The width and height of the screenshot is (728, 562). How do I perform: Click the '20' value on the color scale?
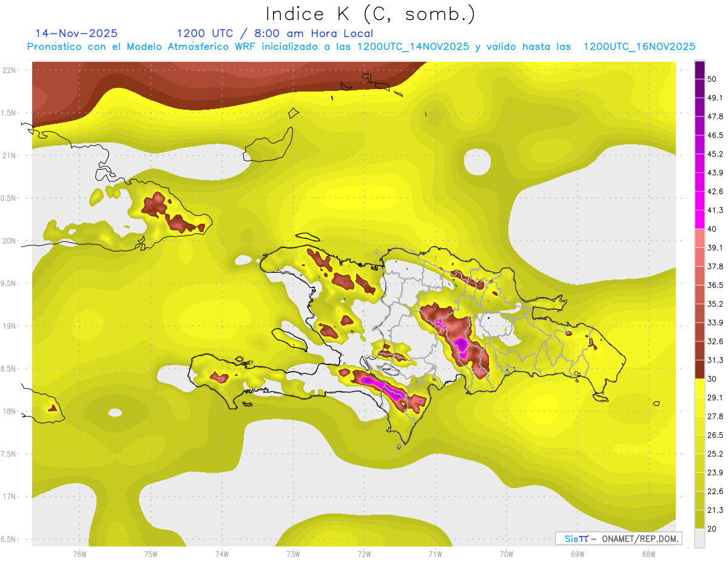713,529
